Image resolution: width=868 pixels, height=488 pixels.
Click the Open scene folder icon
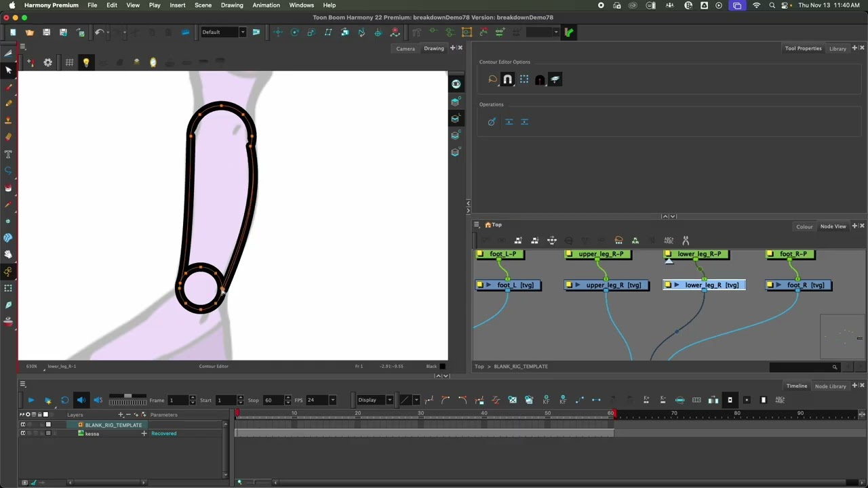(x=29, y=32)
